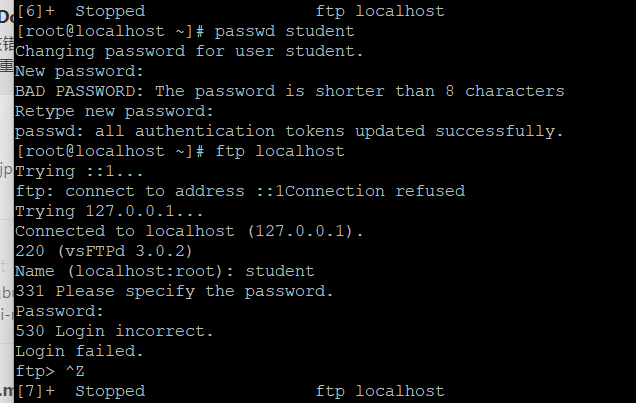
Task: Click the 'New password:' prompt line
Action: (80, 72)
